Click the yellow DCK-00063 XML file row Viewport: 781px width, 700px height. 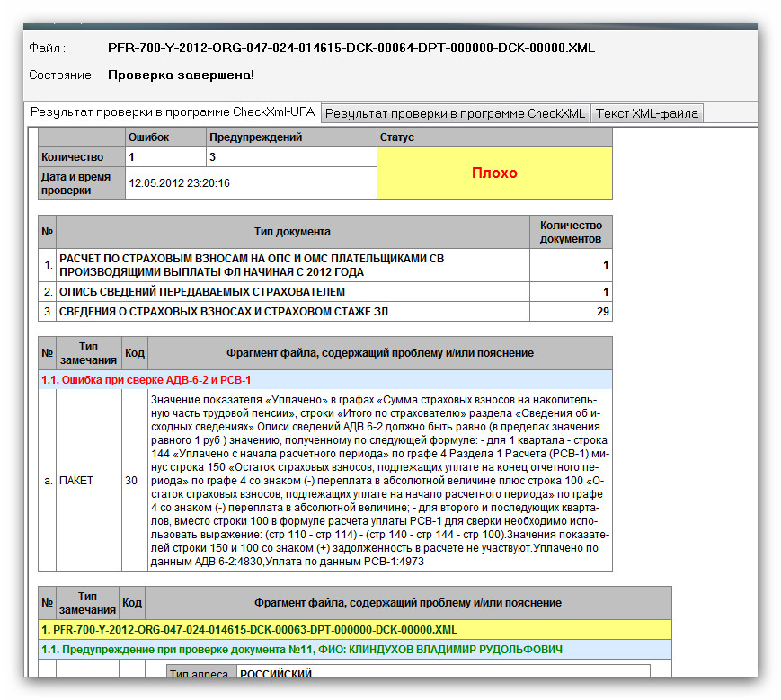click(x=355, y=630)
